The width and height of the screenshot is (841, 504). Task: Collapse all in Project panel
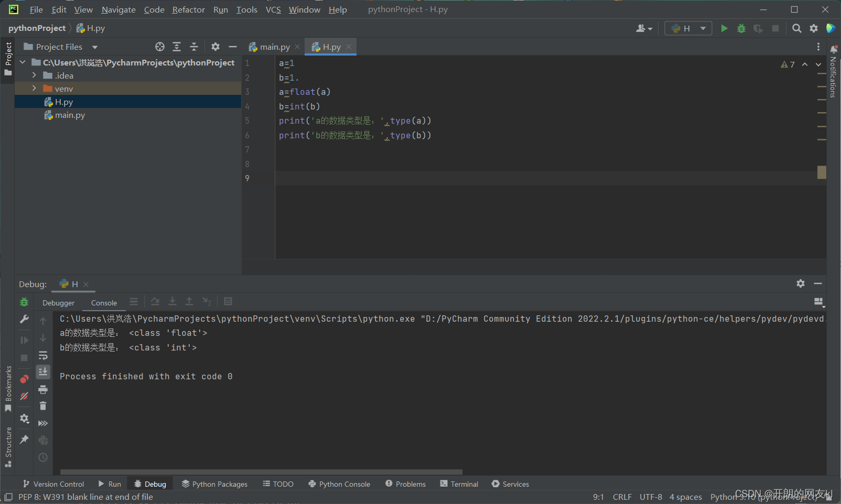tap(194, 47)
